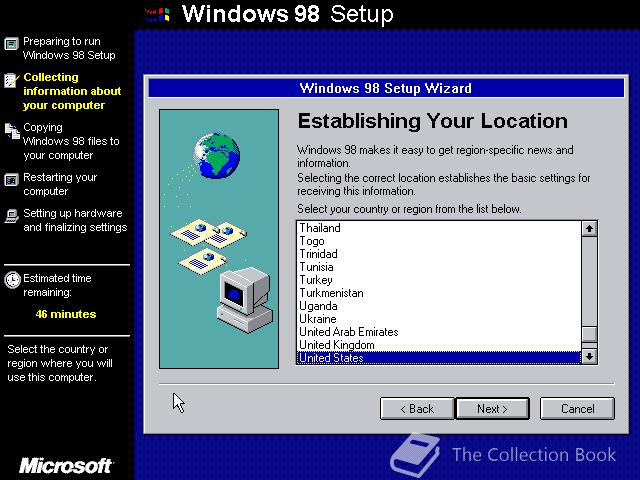The image size is (640, 480).
Task: Choose United Arab Emirates
Action: pyautogui.click(x=439, y=332)
